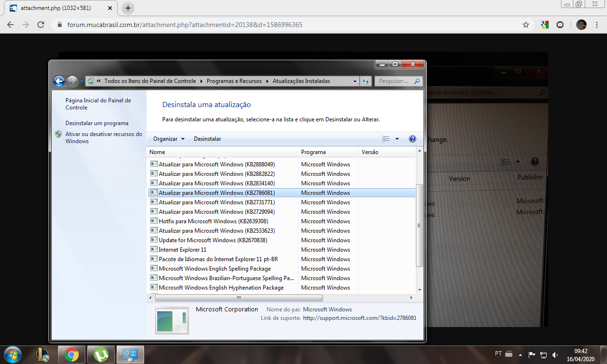Click the blue help question mark icon
This screenshot has height=364, width=607.
(412, 139)
